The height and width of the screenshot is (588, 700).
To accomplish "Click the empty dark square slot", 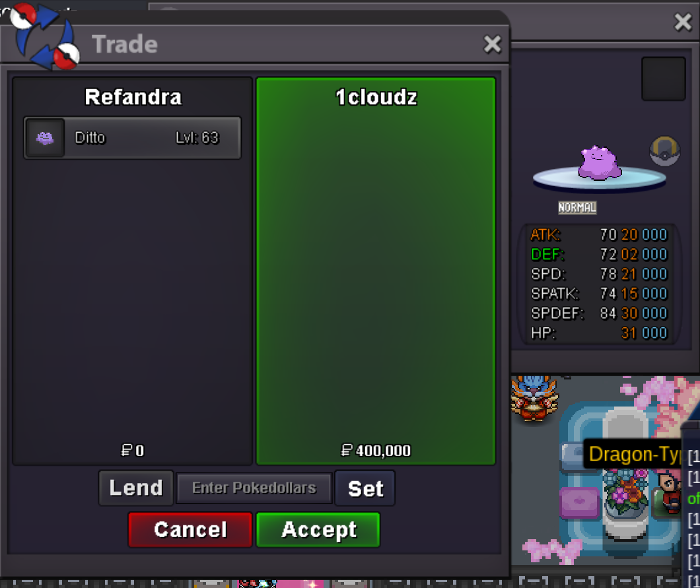I will (x=664, y=79).
